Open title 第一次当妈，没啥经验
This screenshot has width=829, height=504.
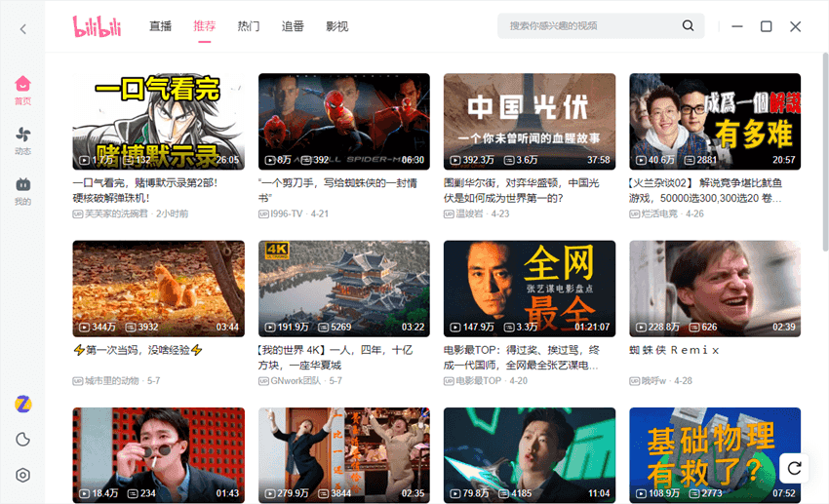(138, 350)
